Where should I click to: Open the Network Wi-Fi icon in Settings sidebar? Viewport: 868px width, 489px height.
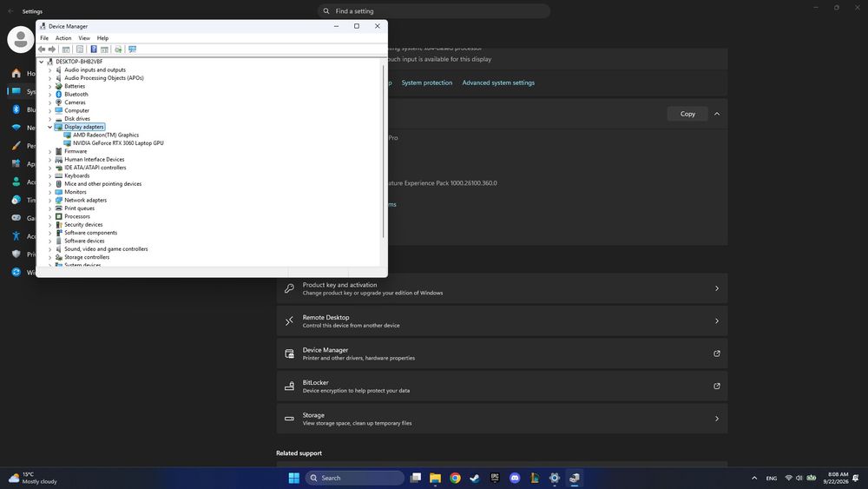(x=16, y=128)
